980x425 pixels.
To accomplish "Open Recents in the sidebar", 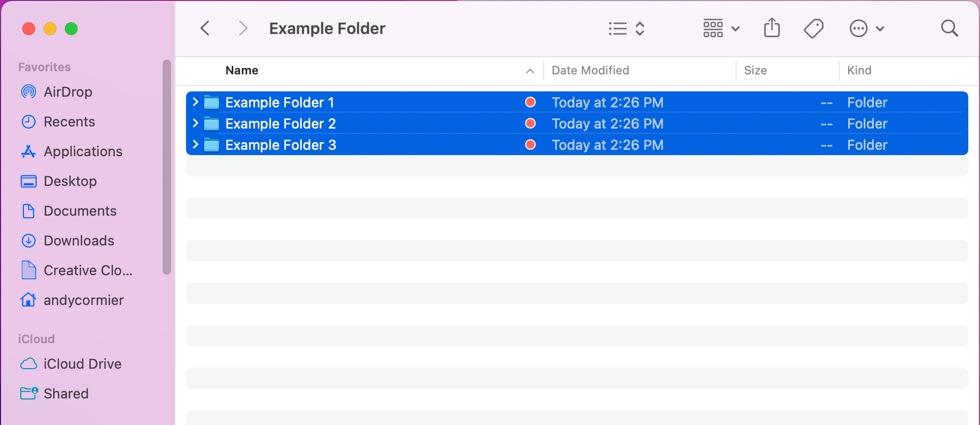I will pos(69,122).
